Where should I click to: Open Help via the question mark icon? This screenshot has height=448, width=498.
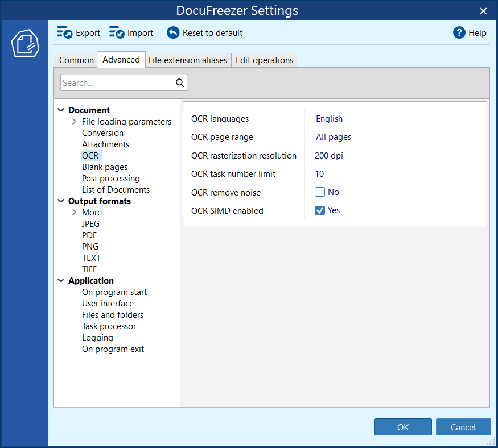pyautogui.click(x=459, y=33)
